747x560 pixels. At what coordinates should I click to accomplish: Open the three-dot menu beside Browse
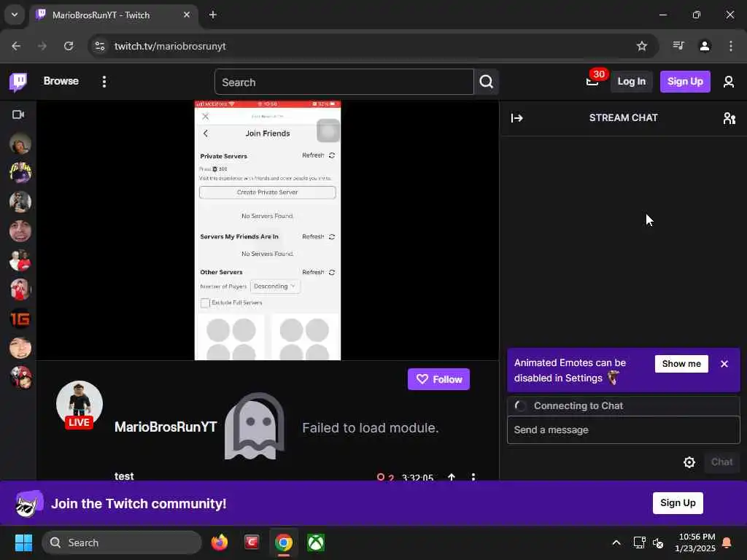click(104, 82)
